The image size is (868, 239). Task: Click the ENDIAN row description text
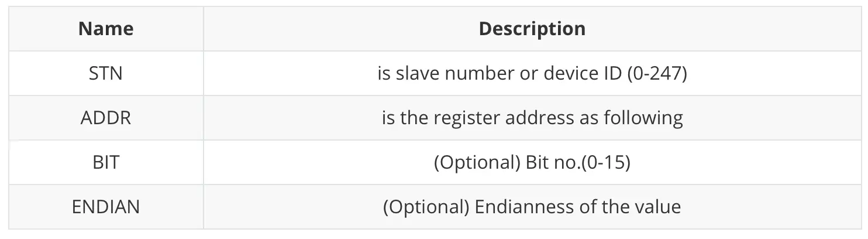tap(532, 207)
